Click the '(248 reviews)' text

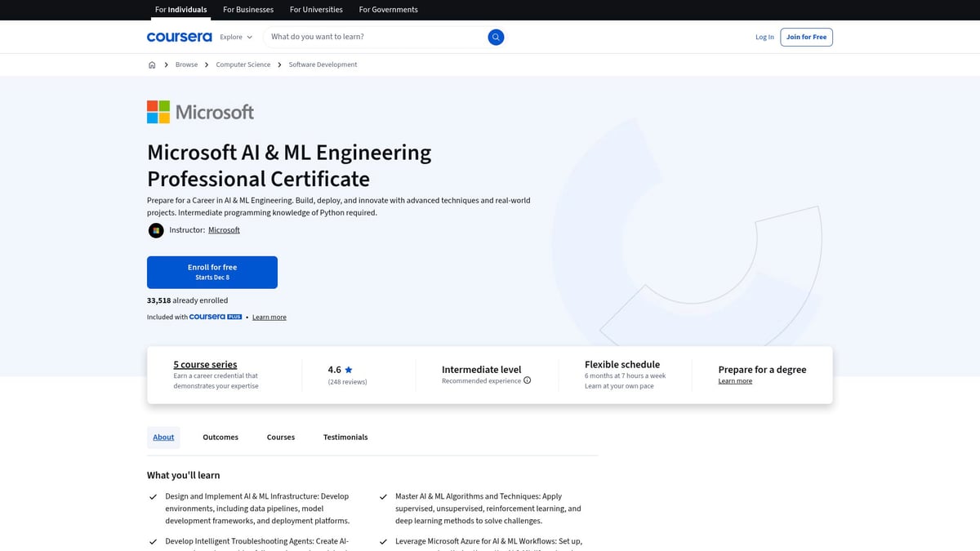click(x=347, y=382)
